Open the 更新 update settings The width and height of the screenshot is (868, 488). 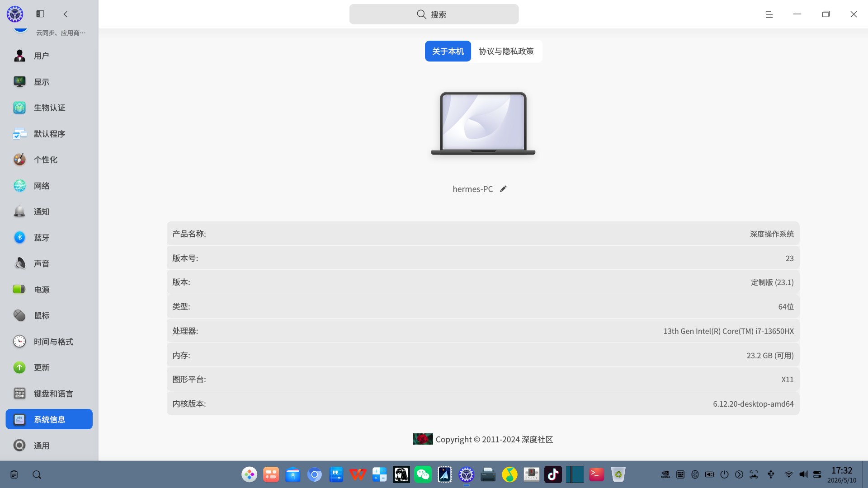[x=49, y=367]
